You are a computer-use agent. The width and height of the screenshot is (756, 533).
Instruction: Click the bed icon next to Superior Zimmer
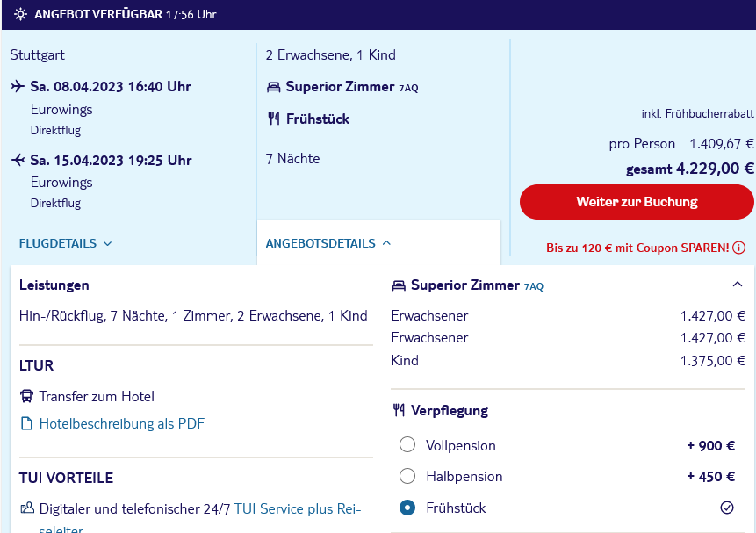coord(273,87)
